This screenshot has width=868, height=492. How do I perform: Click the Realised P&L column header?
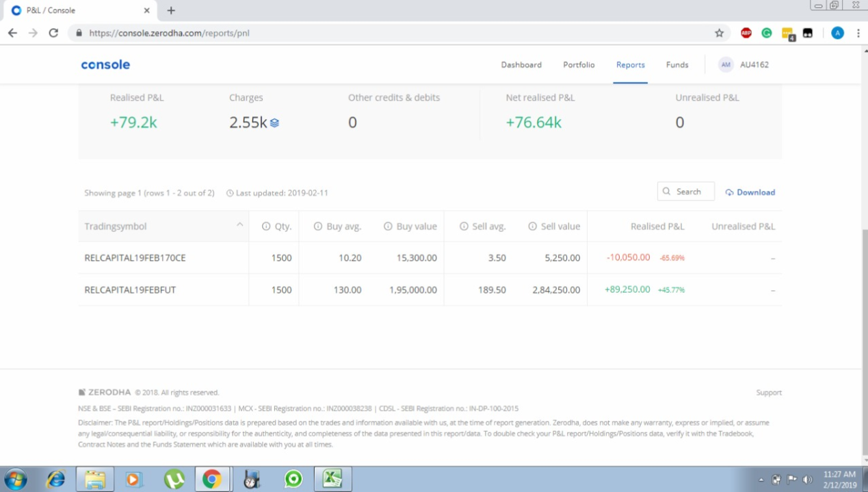(657, 226)
